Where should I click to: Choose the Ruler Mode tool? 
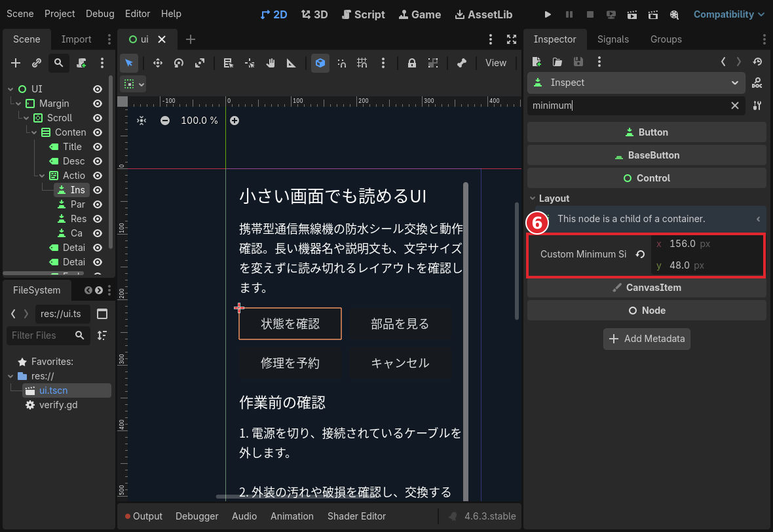[x=292, y=63]
